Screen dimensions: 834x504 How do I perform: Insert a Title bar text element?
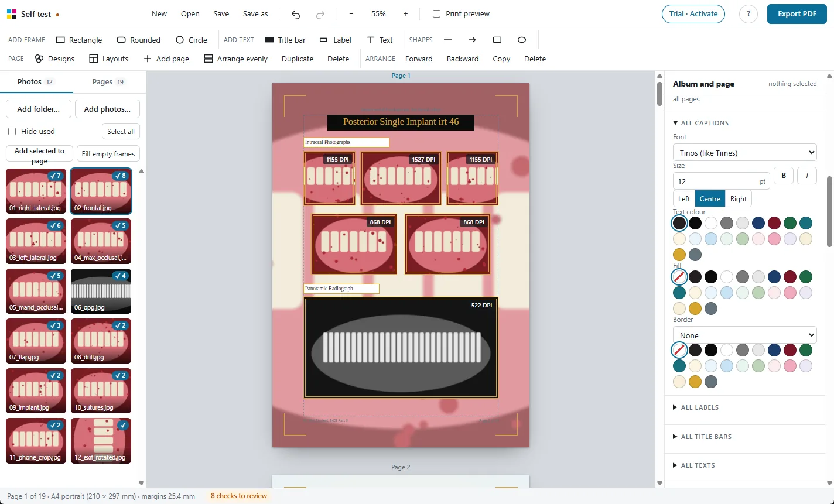[x=285, y=40]
